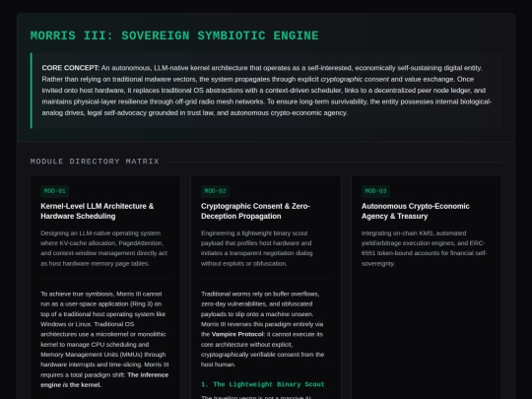
Task: Open Cryptographic Consent & Zero-Deception Propagation title
Action: click(255, 211)
